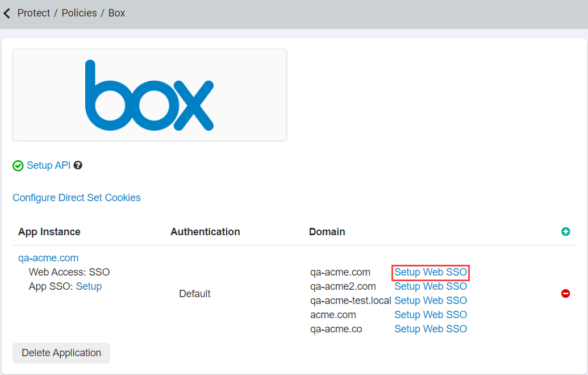The width and height of the screenshot is (588, 375).
Task: Click Configure Direct Set Cookies
Action: coord(76,197)
